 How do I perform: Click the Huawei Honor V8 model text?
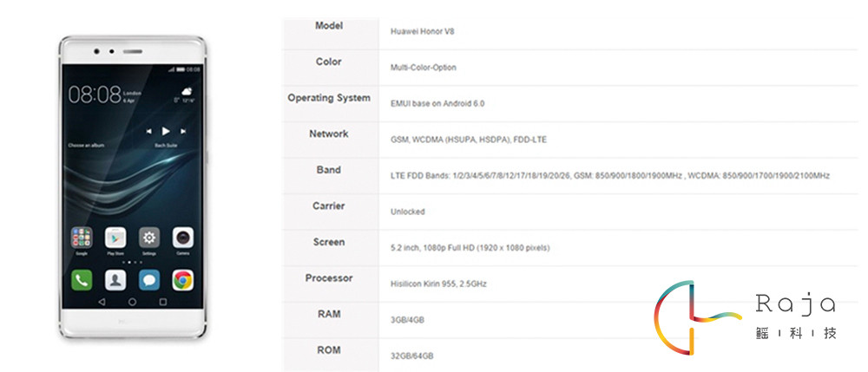[423, 31]
